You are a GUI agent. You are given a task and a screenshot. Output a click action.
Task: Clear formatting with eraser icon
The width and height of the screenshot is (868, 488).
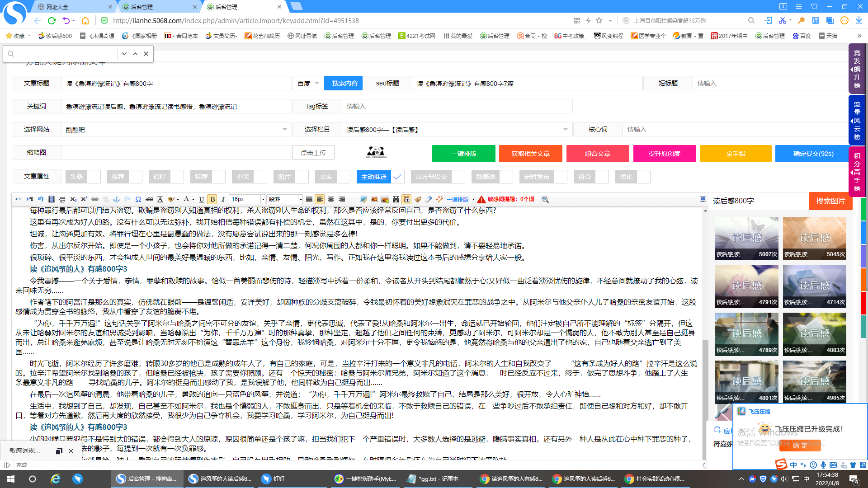[428, 199]
